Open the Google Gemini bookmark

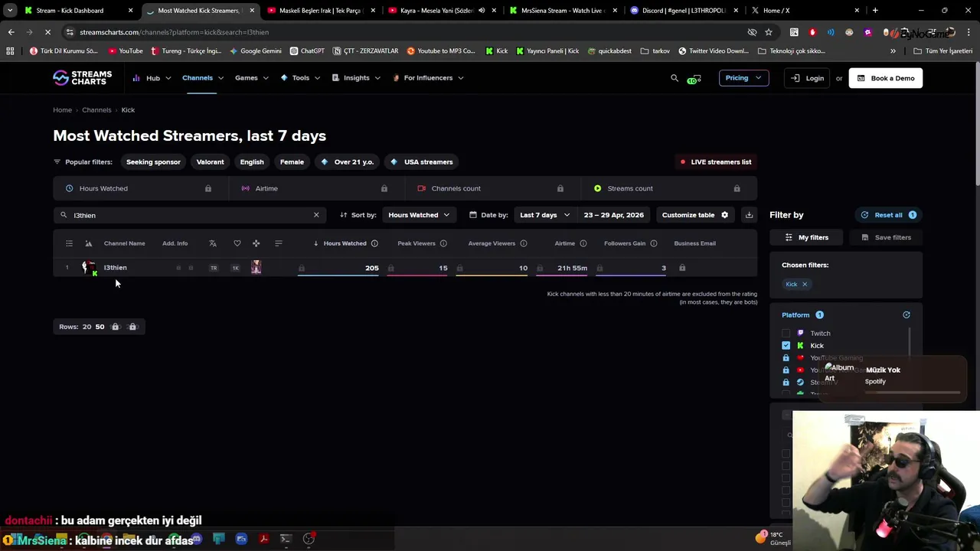tap(256, 51)
